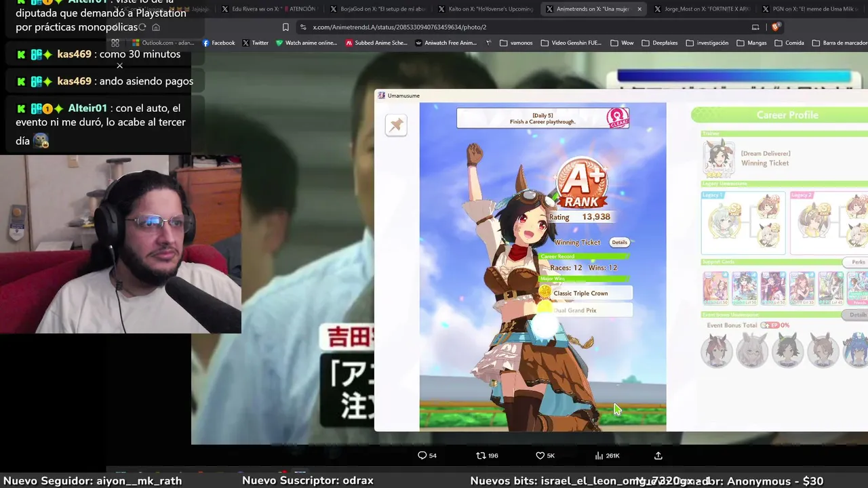Click the Perks button in Career Profile

pyautogui.click(x=858, y=262)
